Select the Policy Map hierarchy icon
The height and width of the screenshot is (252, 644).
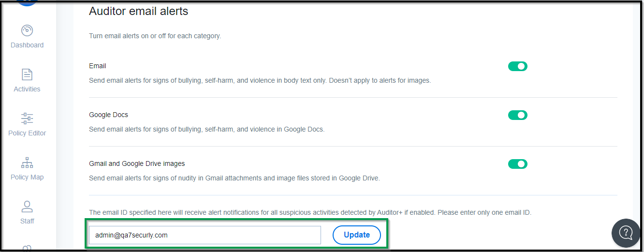click(27, 163)
